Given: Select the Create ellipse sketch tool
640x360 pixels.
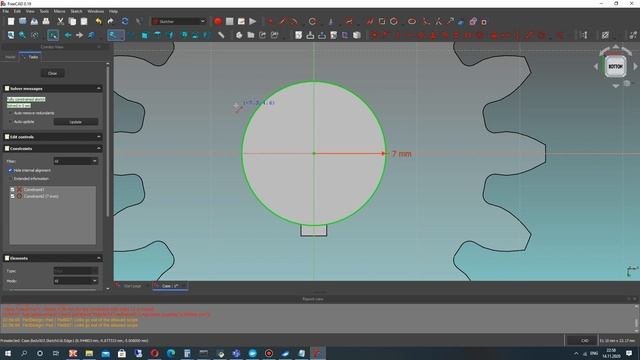Looking at the screenshot, I should pyautogui.click(x=412, y=21).
